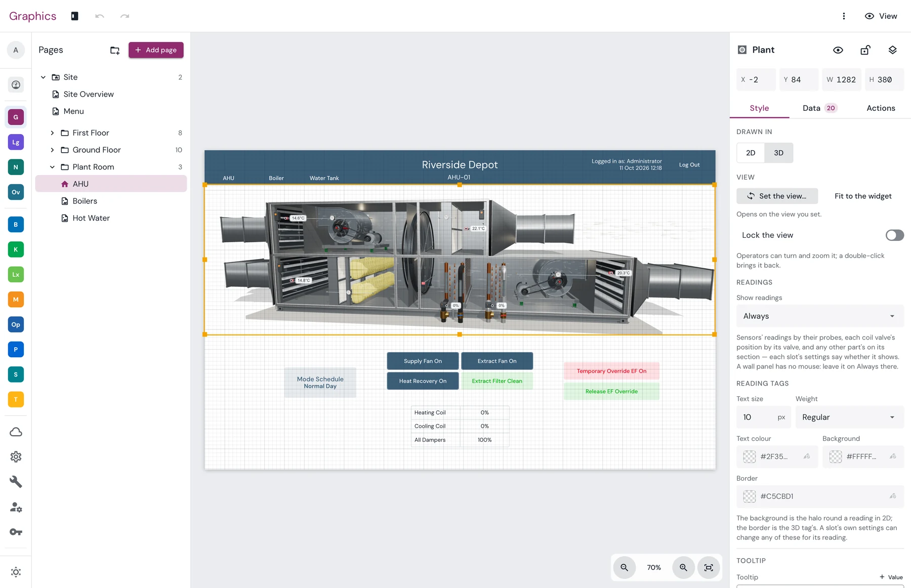
Task: Select 3D drawn-in mode
Action: (x=778, y=153)
